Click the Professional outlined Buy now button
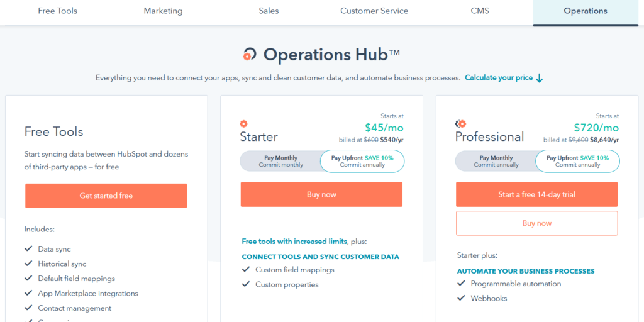The width and height of the screenshot is (644, 322). (537, 223)
